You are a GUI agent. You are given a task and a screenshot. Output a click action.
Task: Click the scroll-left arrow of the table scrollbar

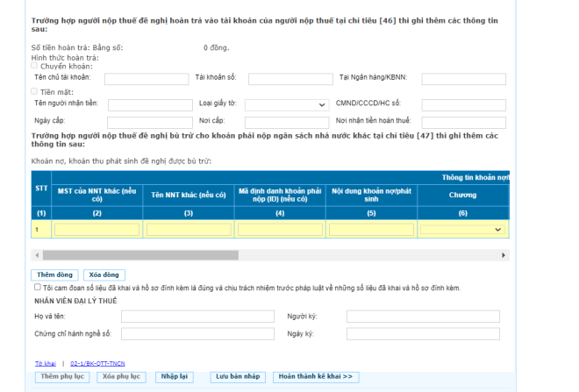36,255
